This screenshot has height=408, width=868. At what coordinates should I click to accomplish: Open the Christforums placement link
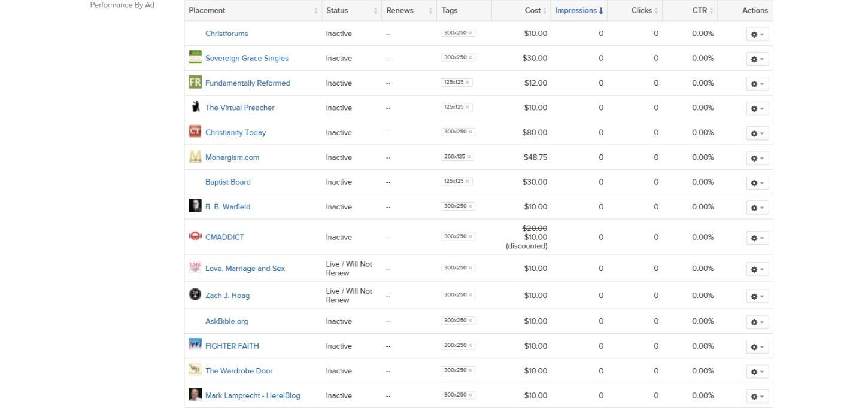click(226, 34)
